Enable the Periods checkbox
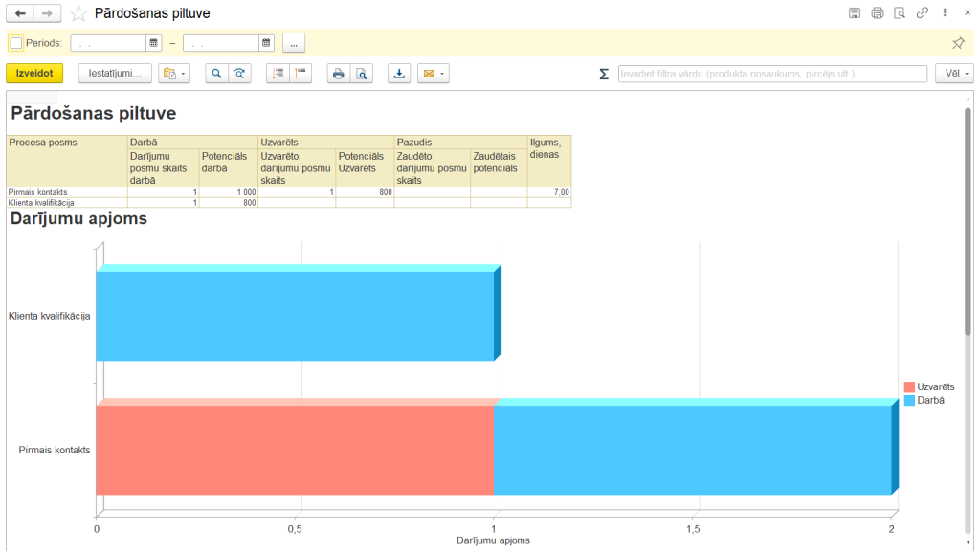 click(15, 43)
